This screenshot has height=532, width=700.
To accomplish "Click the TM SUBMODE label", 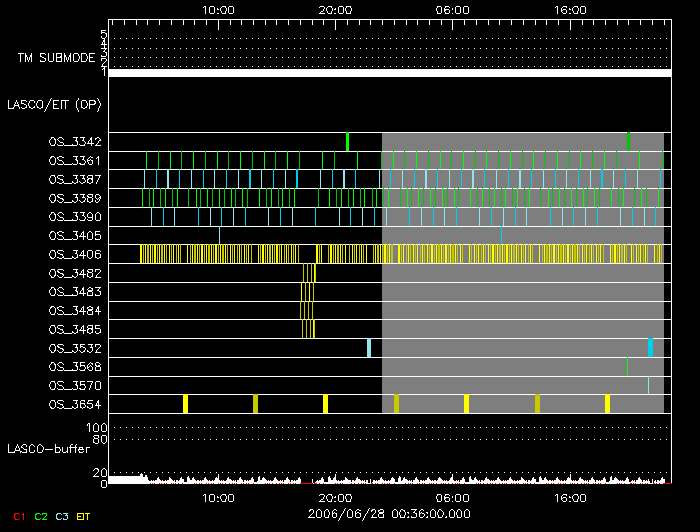I will [55, 58].
